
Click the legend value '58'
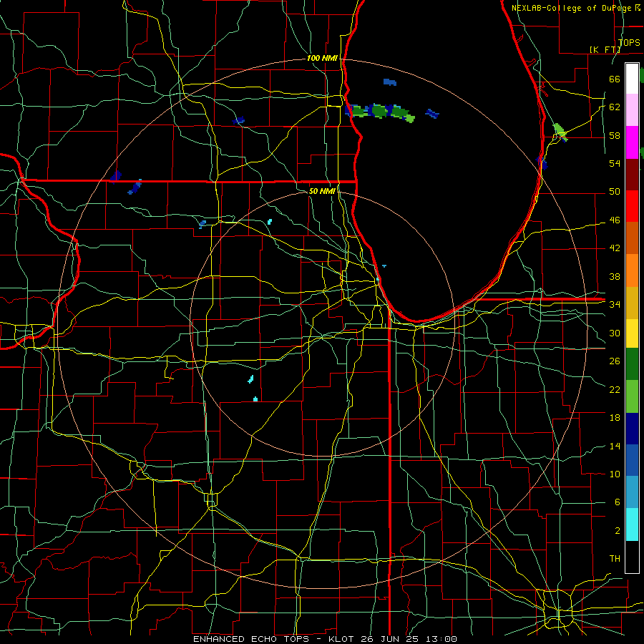[615, 135]
